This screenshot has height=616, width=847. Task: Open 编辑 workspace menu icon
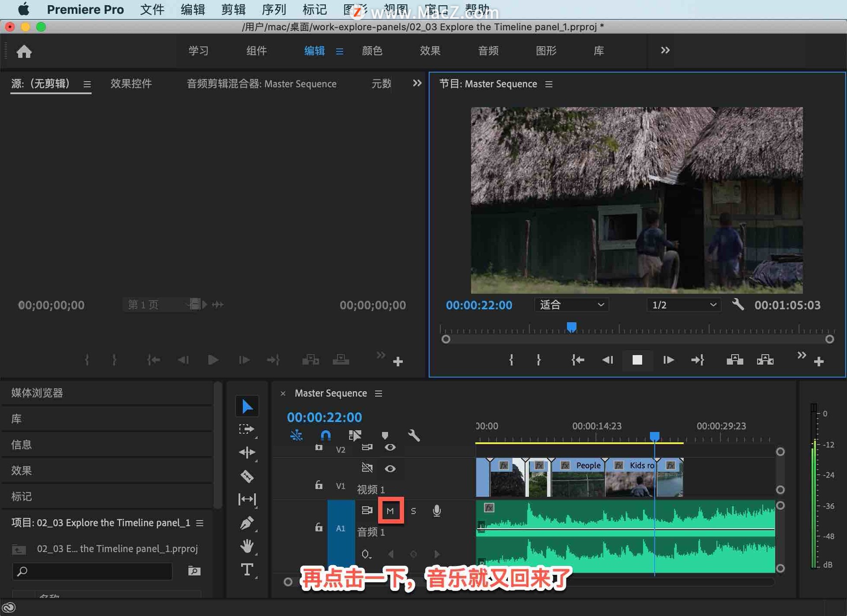pyautogui.click(x=339, y=51)
